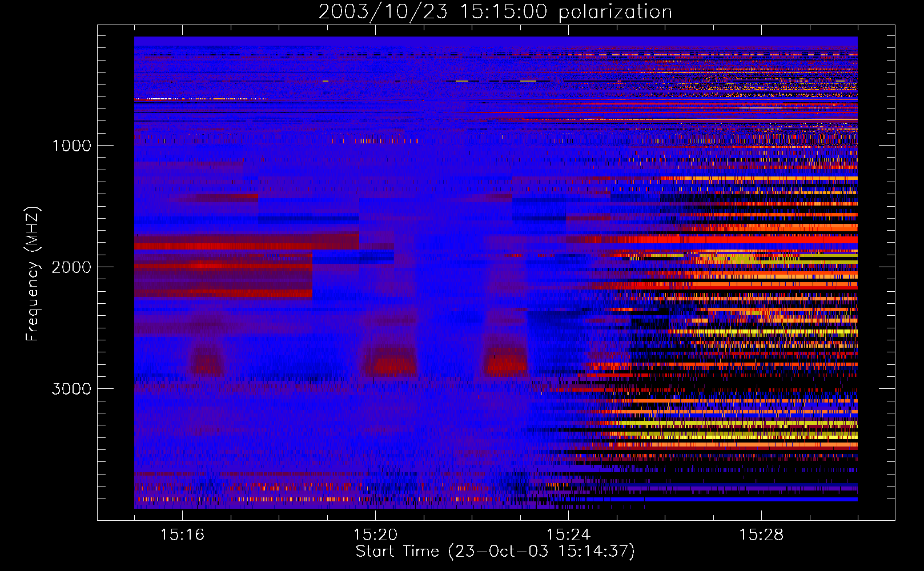The height and width of the screenshot is (571, 924).
Task: Click the "1000" frequency tick label
Action: [x=71, y=146]
